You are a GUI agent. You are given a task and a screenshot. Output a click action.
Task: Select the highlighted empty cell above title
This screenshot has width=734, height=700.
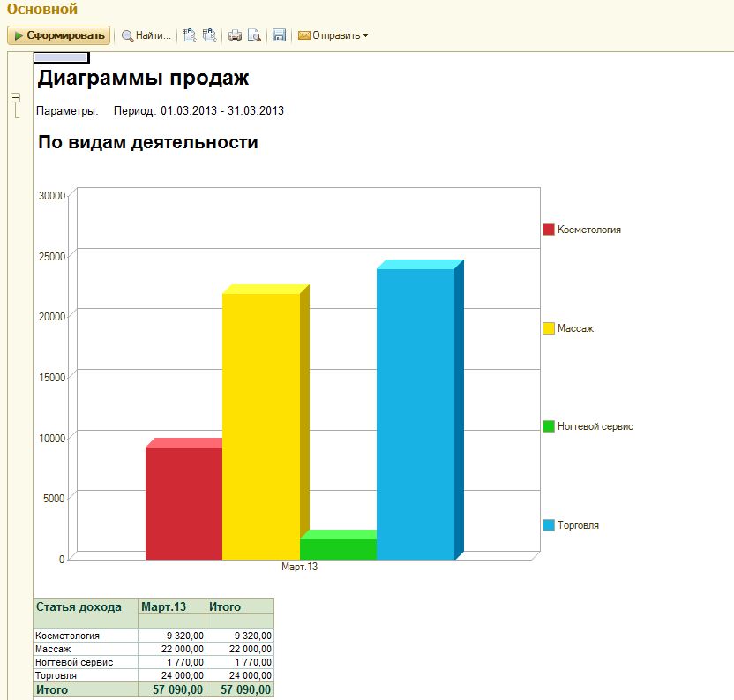[62, 57]
